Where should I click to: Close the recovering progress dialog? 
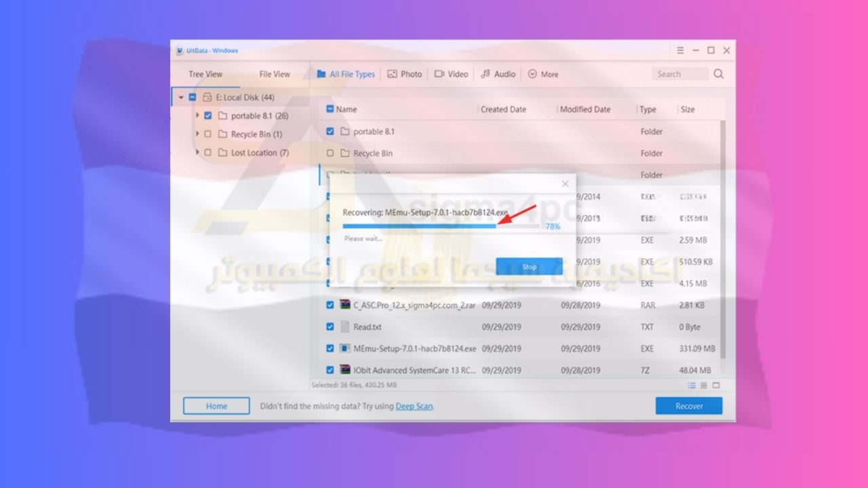click(x=566, y=184)
